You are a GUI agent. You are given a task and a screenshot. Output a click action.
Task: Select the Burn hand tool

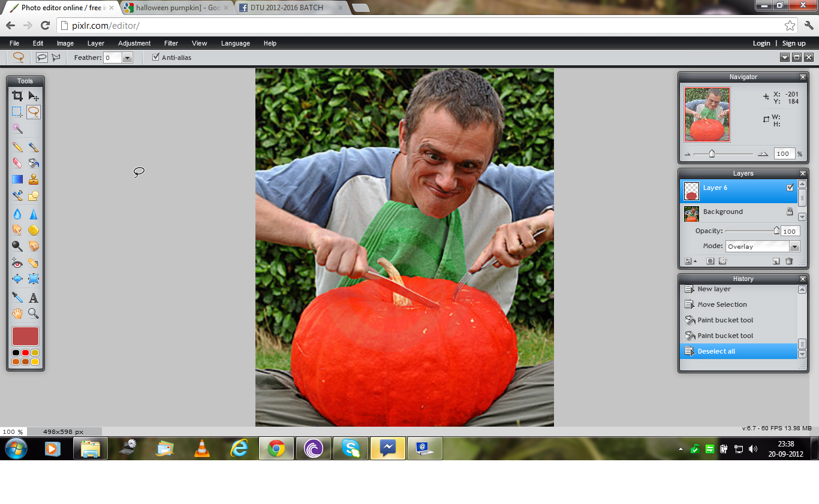(34, 246)
